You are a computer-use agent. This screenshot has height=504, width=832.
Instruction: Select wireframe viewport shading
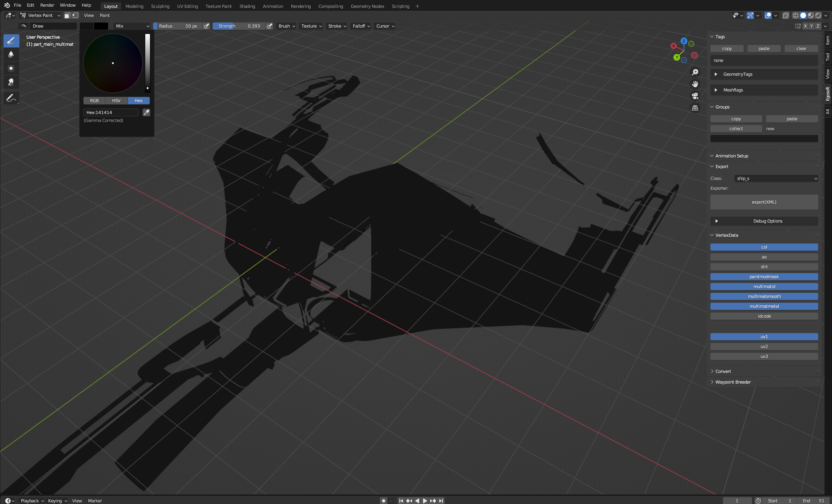[x=796, y=15]
